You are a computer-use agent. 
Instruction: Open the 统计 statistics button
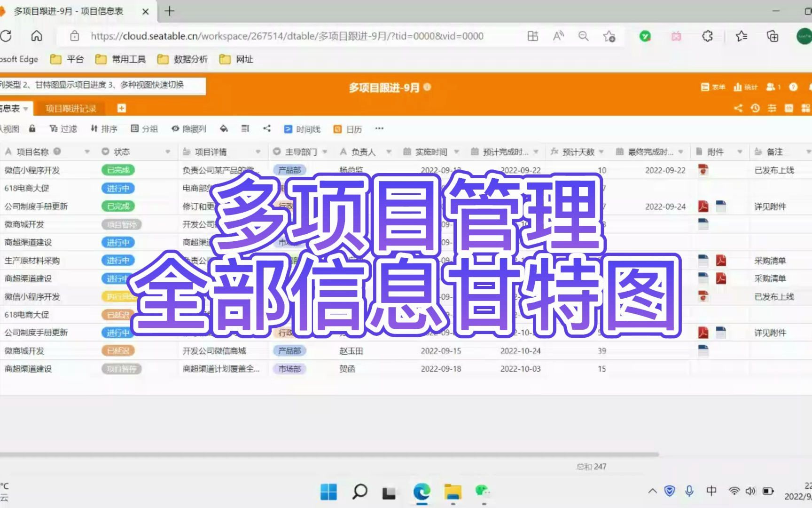[x=745, y=87]
